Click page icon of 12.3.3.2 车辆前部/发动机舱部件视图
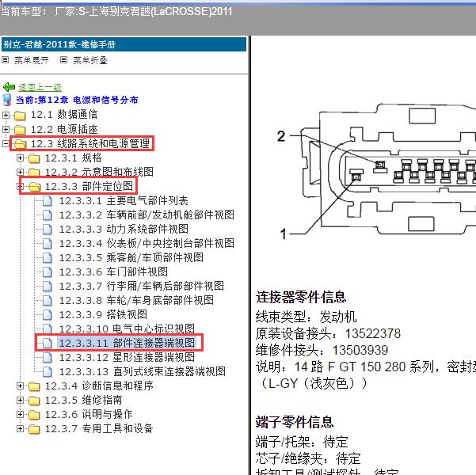This screenshot has height=475, width=476. pyautogui.click(x=47, y=215)
